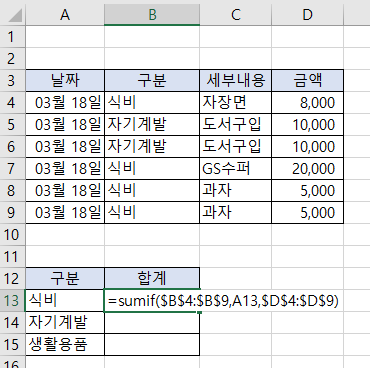Select the 도서구입 cell in row 6

pyautogui.click(x=236, y=147)
